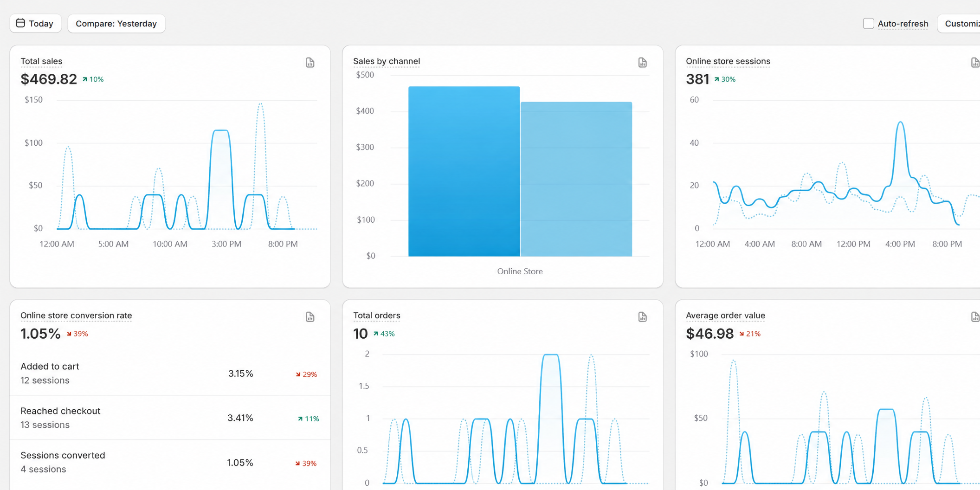The image size is (980, 490).
Task: Open the Today date range picker
Action: 36,24
